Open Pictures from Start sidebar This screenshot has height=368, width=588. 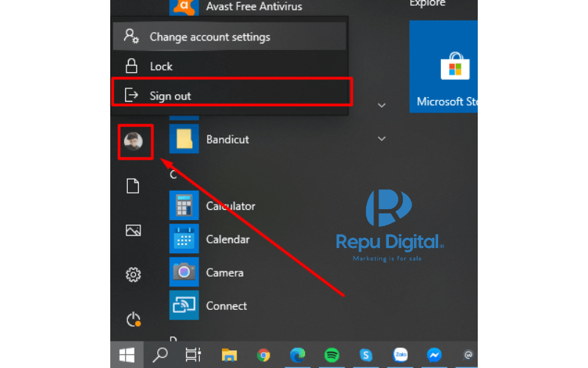tap(133, 230)
